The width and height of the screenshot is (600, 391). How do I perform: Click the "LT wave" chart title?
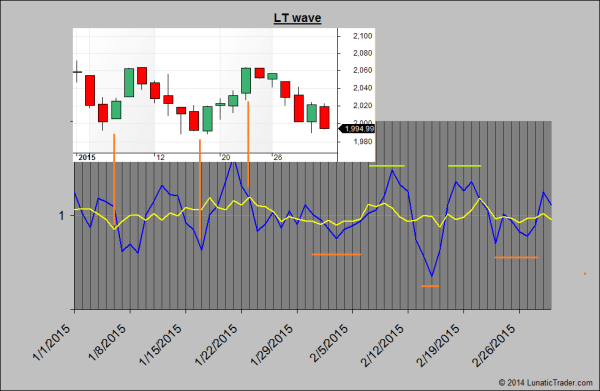pyautogui.click(x=297, y=18)
